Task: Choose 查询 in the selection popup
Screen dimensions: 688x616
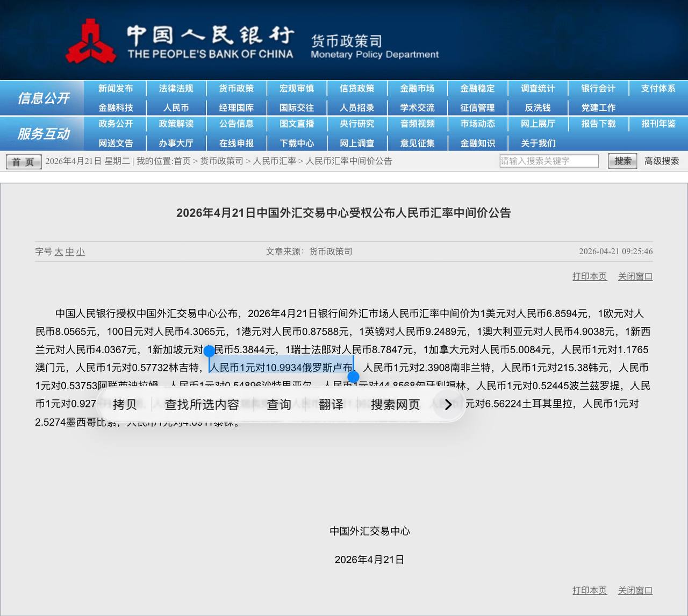Action: tap(279, 405)
